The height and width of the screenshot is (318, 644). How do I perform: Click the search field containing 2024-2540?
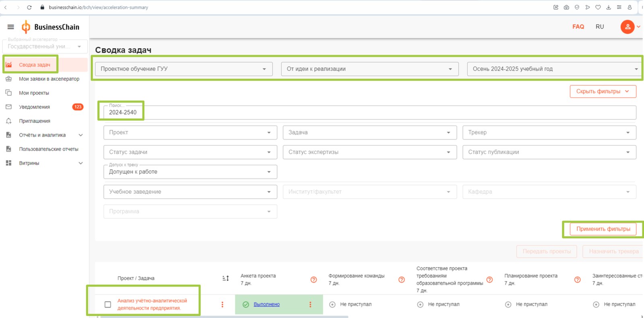pyautogui.click(x=369, y=112)
